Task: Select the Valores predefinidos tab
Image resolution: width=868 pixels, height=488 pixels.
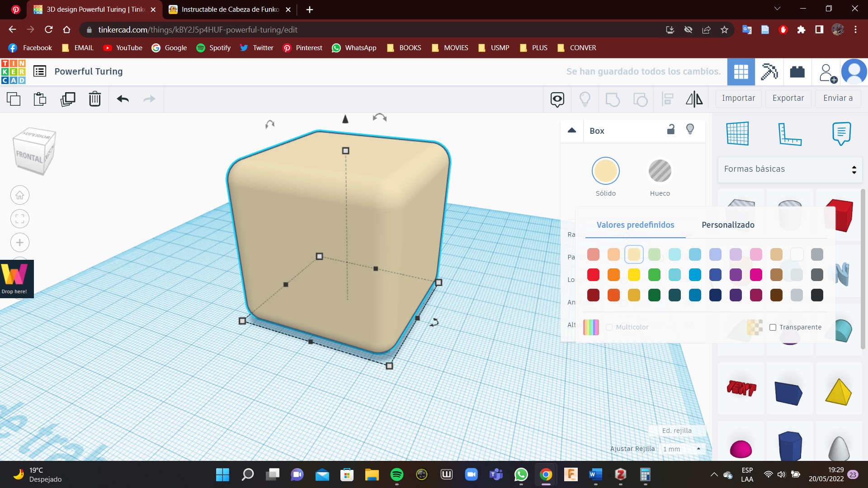Action: point(635,225)
